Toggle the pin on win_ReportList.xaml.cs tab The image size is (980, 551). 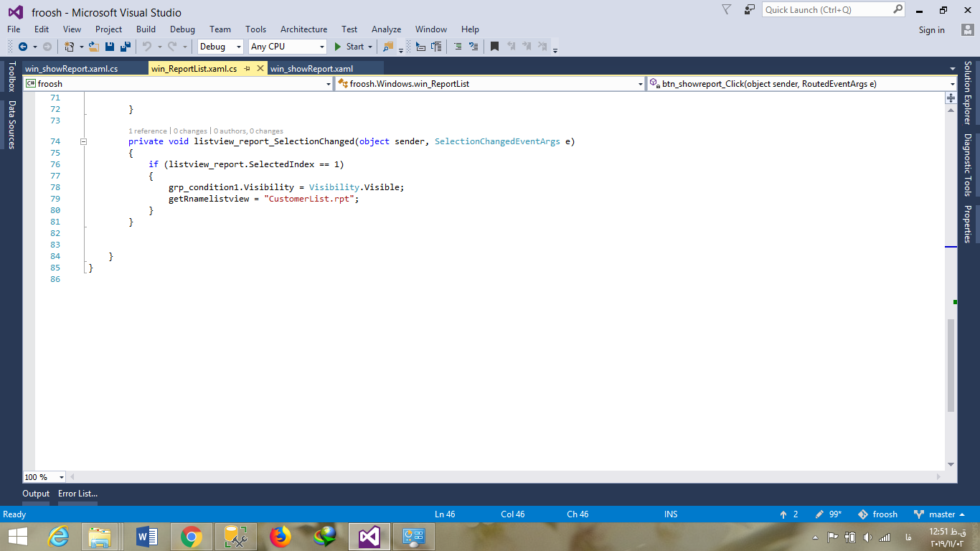[x=247, y=69]
